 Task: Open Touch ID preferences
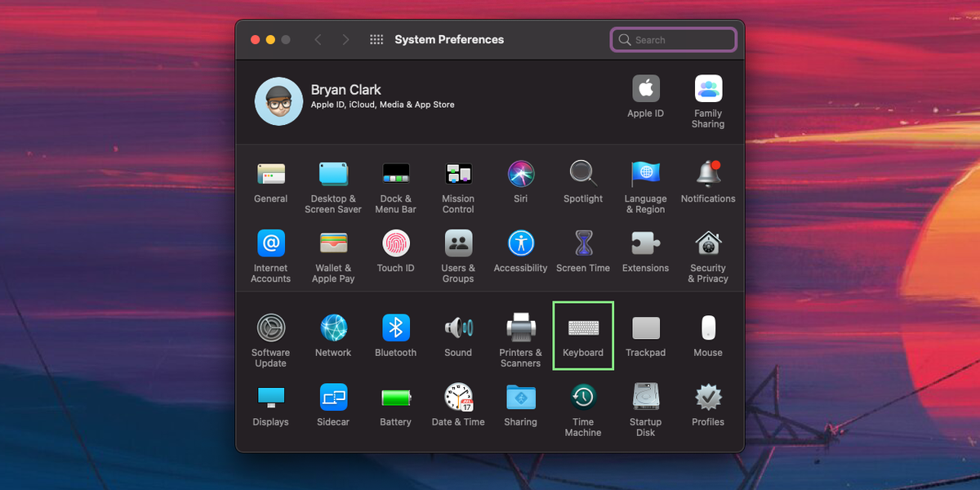coord(395,245)
